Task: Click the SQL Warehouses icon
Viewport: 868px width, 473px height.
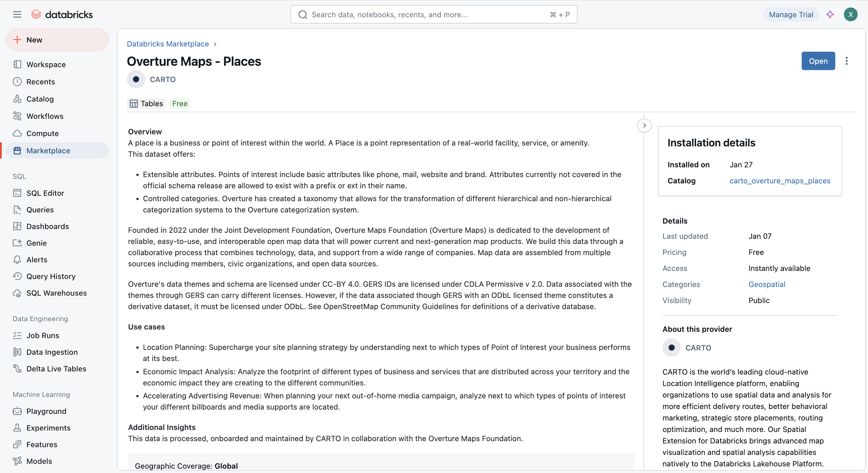Action: click(x=17, y=293)
